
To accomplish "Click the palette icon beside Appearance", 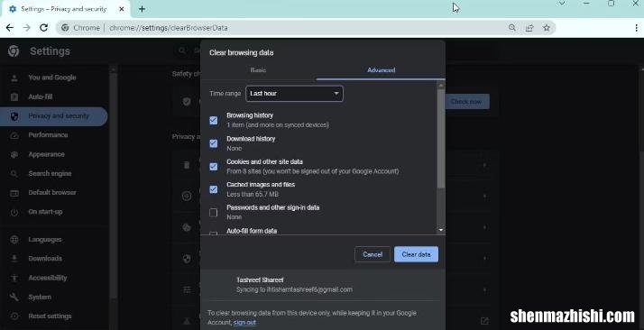I will 14,154.
